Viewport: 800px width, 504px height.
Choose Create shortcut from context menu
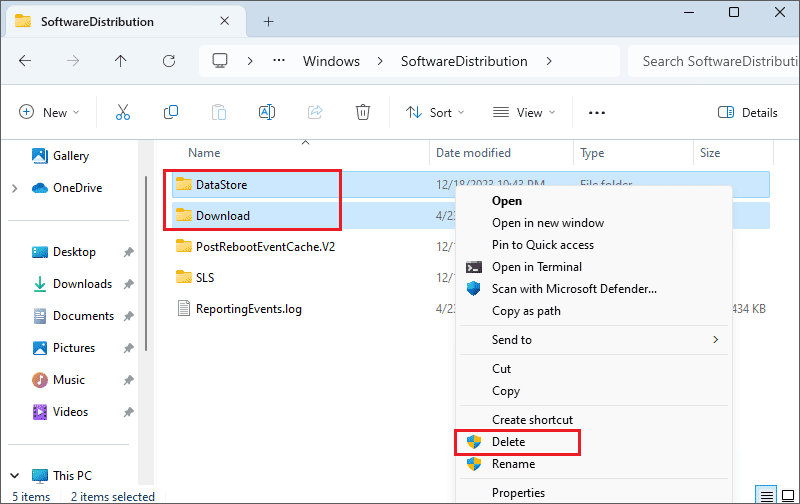coord(532,420)
